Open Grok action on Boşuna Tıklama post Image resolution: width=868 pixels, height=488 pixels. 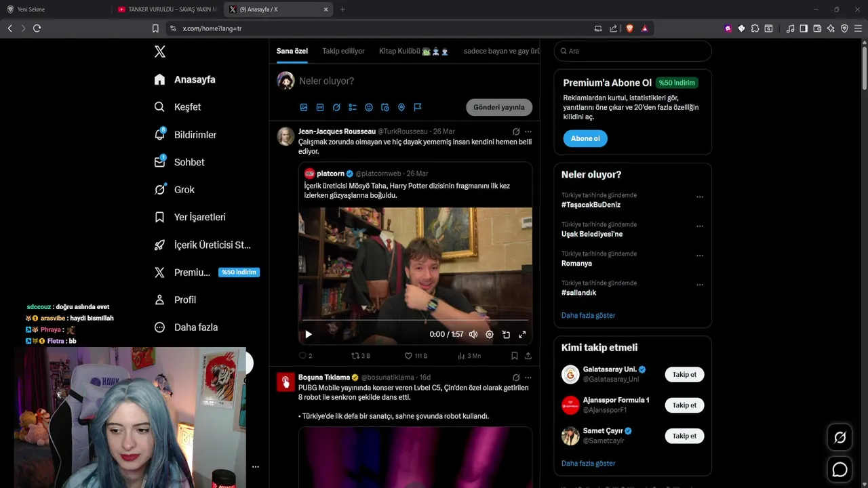(x=516, y=378)
